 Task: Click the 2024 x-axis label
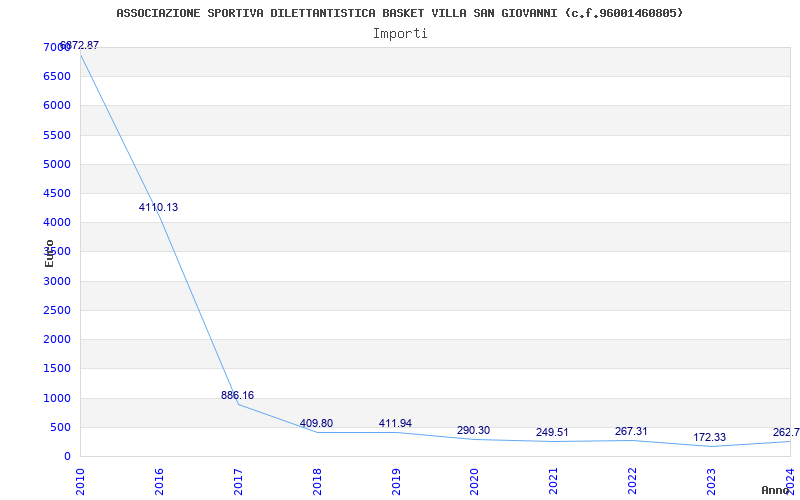tap(790, 481)
